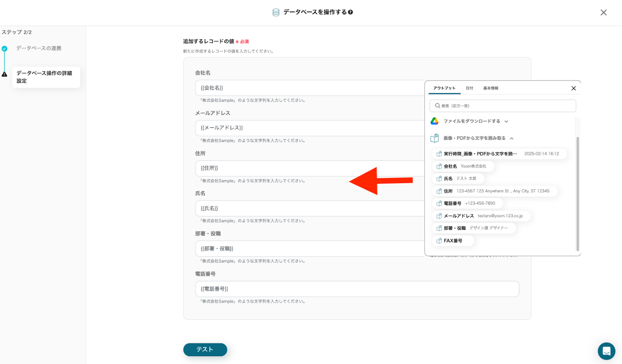
Task: Close the output picker popup panel
Action: [x=573, y=88]
